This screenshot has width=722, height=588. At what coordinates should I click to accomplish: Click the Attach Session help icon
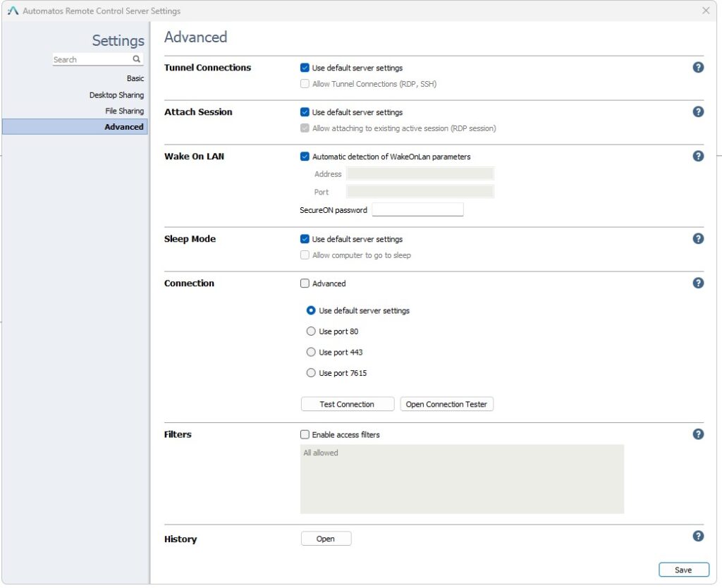click(x=698, y=111)
